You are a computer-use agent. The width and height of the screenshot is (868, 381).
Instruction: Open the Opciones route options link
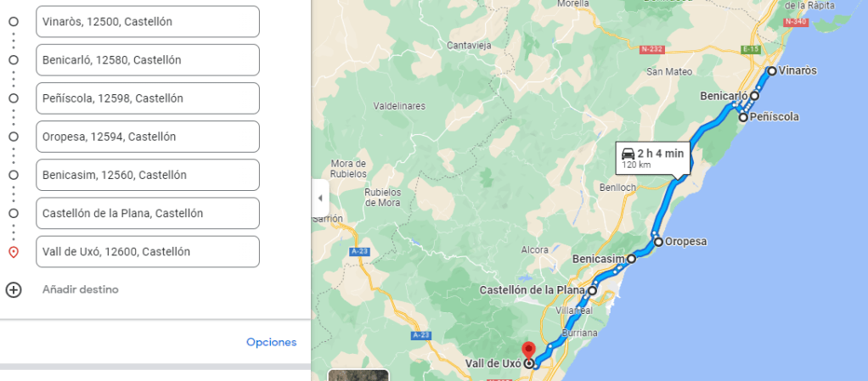(271, 342)
